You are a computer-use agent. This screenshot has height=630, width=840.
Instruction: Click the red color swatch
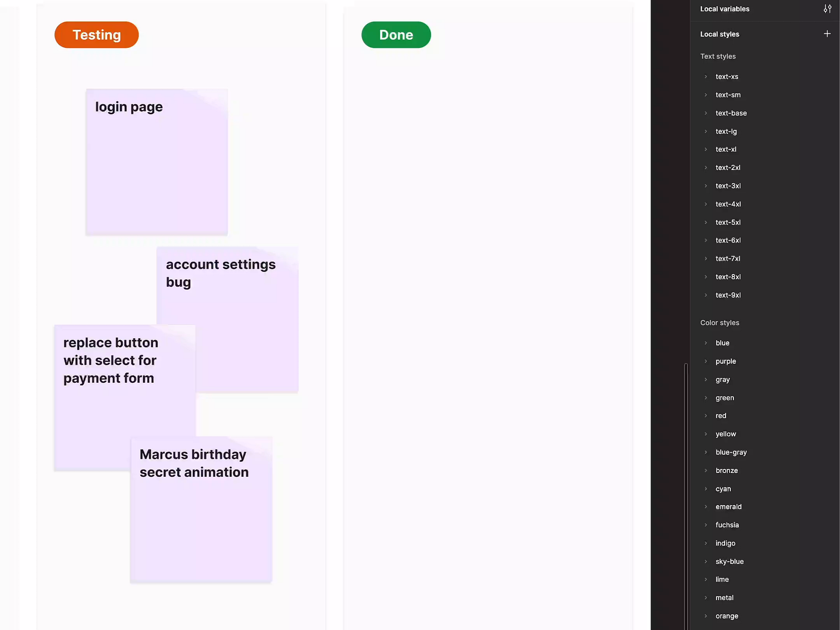click(x=721, y=415)
